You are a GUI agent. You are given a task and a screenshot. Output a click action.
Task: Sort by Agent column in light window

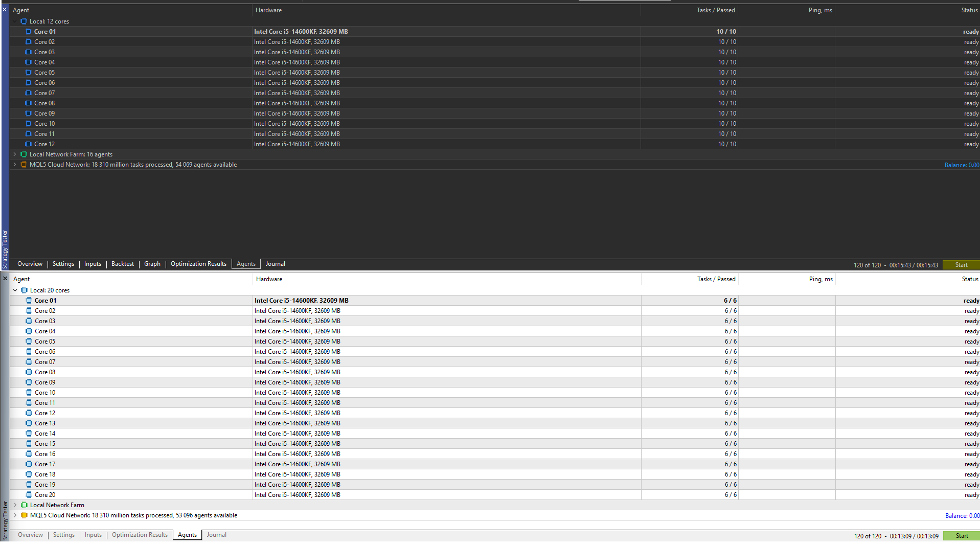(x=131, y=279)
